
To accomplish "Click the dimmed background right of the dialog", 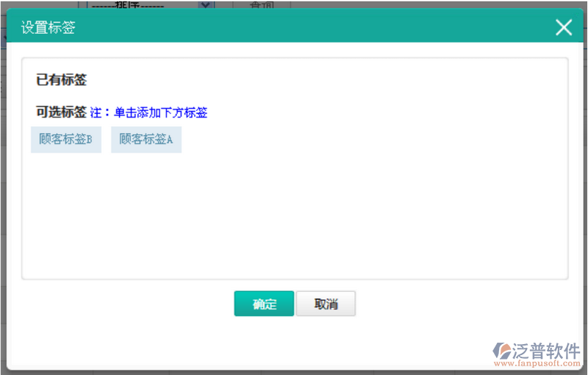I will (584, 184).
